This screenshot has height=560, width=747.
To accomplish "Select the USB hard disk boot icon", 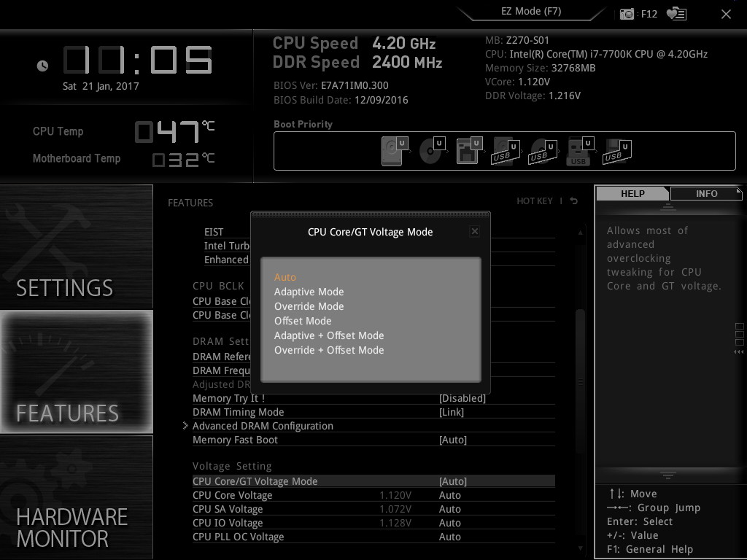I will click(506, 152).
